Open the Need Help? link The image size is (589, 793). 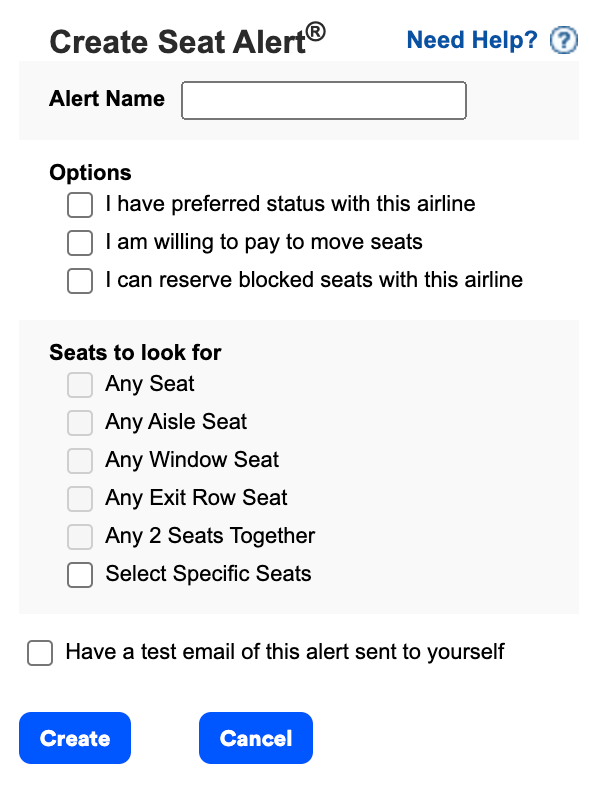click(x=472, y=40)
